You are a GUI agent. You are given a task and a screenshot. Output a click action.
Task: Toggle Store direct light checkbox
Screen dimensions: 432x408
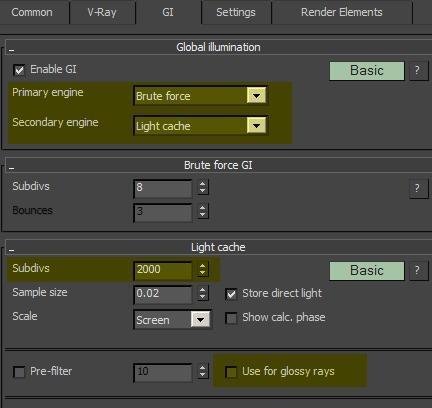(231, 294)
